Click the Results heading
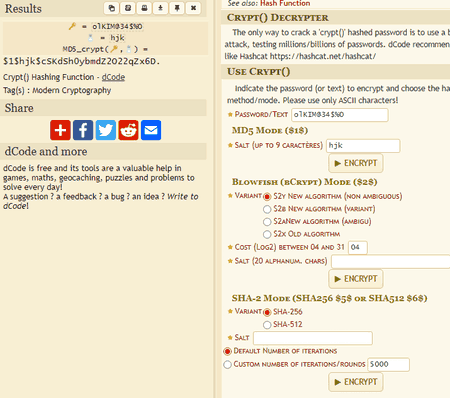The width and height of the screenshot is (450, 398). point(23,9)
